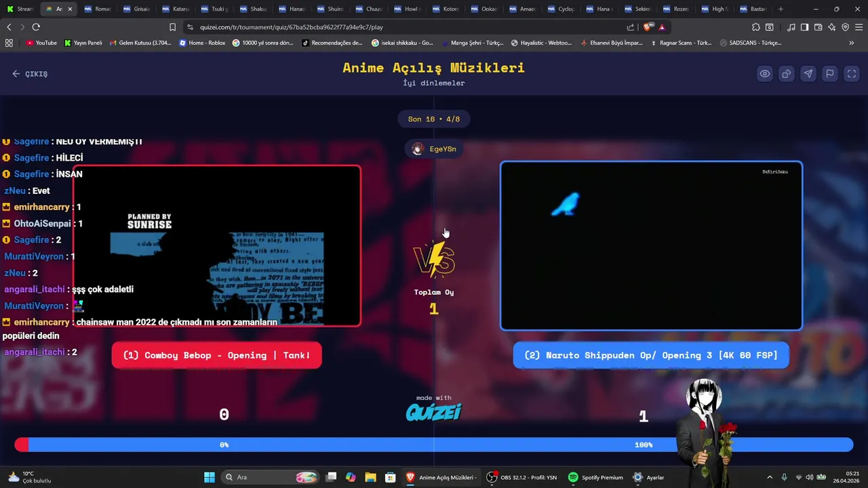Viewport: 868px width, 488px height.
Task: Open the Windows Start menu
Action: 210,477
